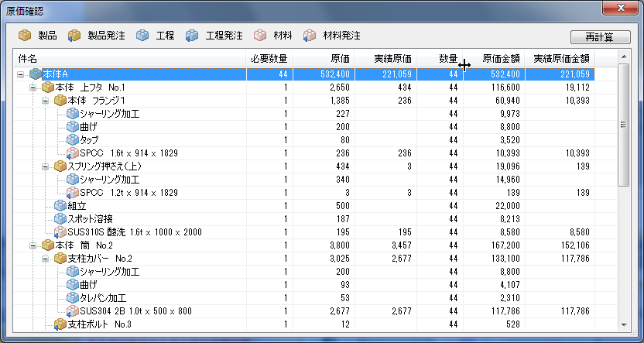The width and height of the screenshot is (644, 343).
Task: Sort by the 実績原価 column header
Action: pos(385,59)
